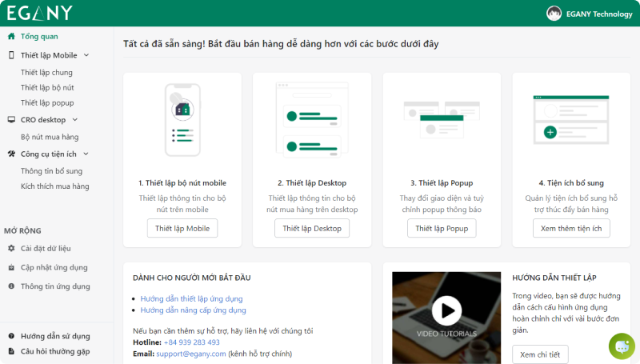Click the Thiết lập Desktop button

tap(311, 228)
